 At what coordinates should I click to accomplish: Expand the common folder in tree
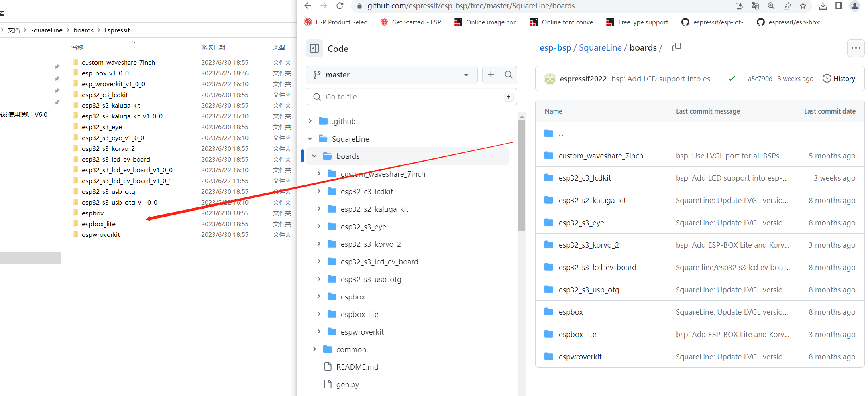pyautogui.click(x=314, y=349)
